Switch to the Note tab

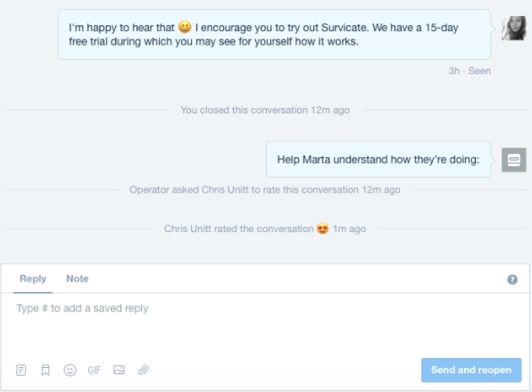[x=78, y=279]
